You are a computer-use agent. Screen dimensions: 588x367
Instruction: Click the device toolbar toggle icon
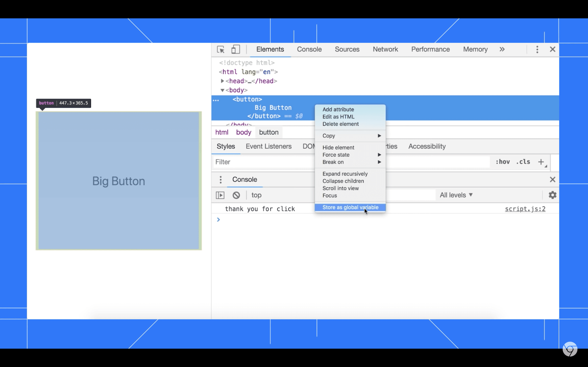point(235,49)
